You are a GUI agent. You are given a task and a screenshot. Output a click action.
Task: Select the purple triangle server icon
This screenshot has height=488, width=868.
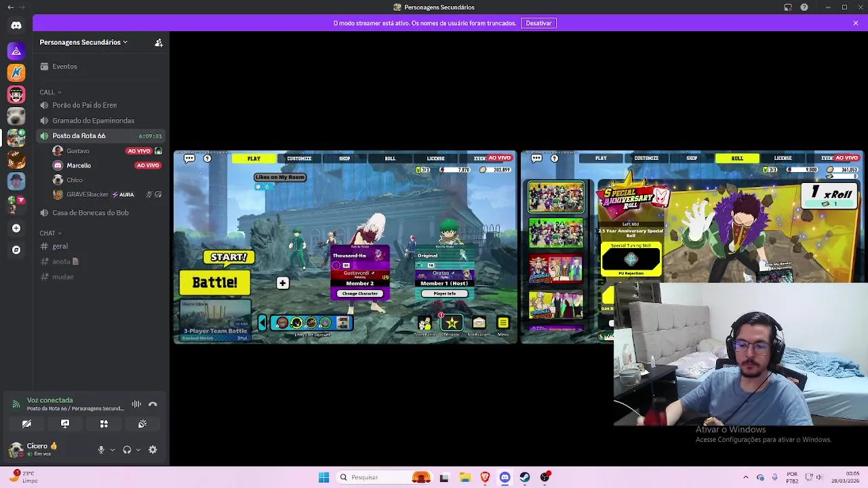(x=16, y=51)
